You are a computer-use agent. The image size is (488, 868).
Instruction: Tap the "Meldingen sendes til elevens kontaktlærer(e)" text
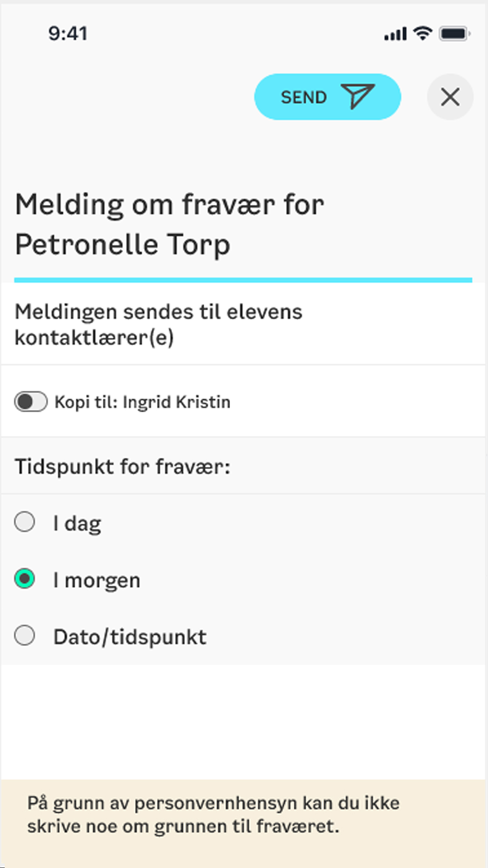(x=158, y=325)
